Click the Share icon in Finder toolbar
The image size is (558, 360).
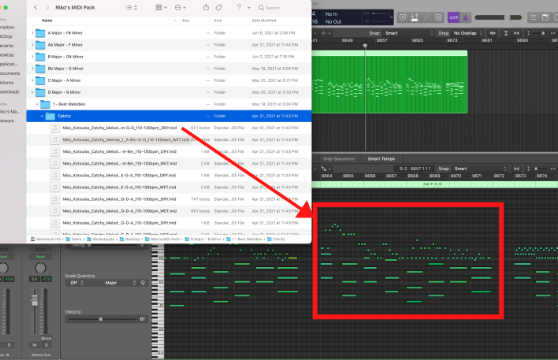tap(206, 7)
